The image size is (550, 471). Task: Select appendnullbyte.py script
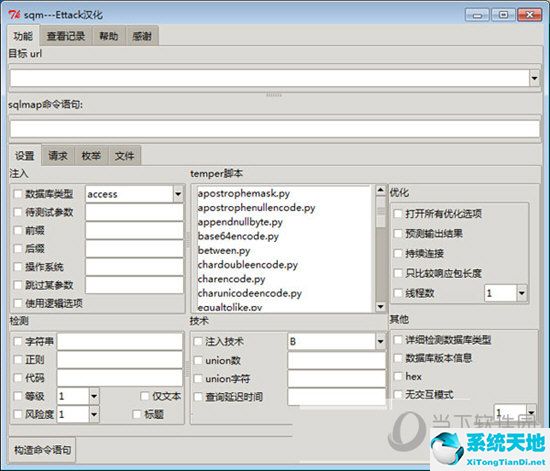240,222
